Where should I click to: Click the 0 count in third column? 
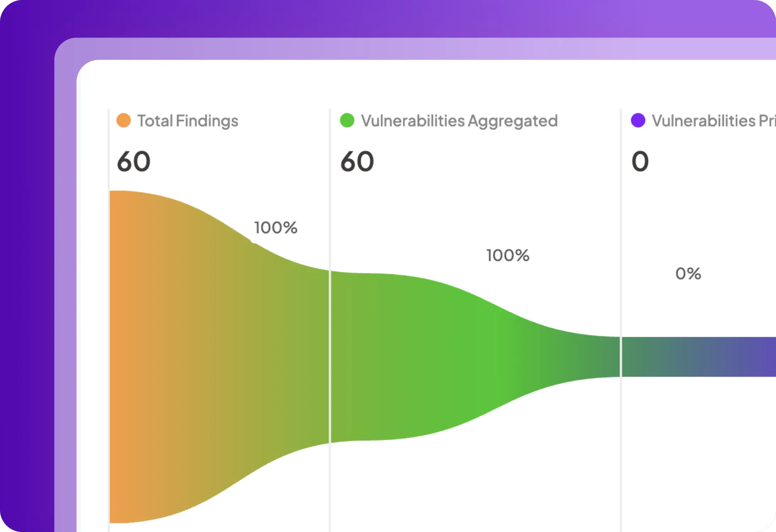point(640,161)
